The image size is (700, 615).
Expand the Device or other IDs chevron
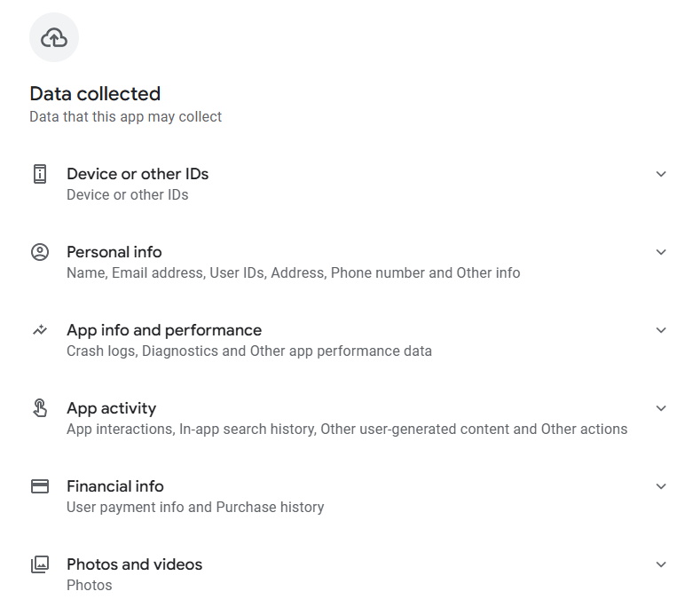click(x=661, y=174)
